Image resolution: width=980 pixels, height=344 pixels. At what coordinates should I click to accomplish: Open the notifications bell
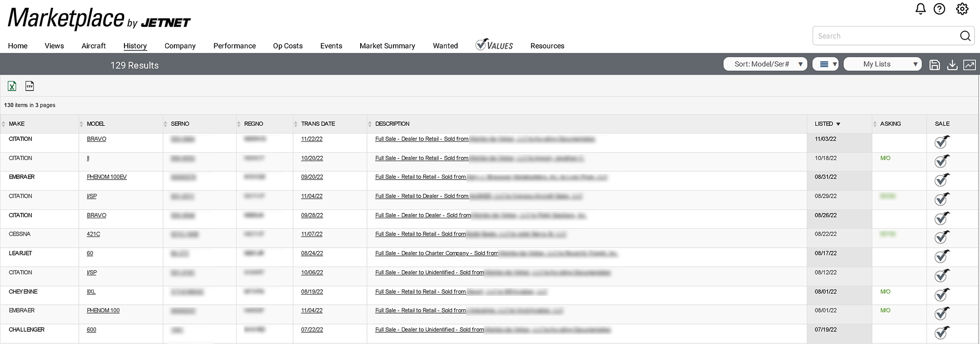coord(920,9)
